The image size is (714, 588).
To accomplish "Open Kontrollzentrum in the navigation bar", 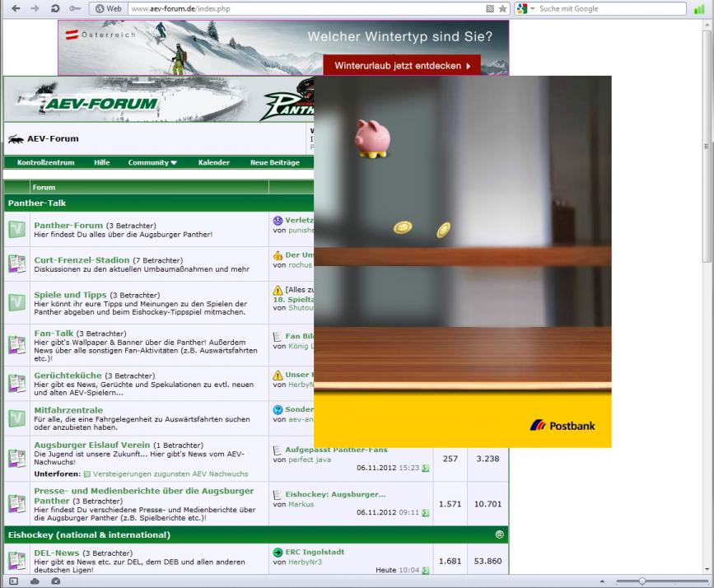I will tap(45, 162).
